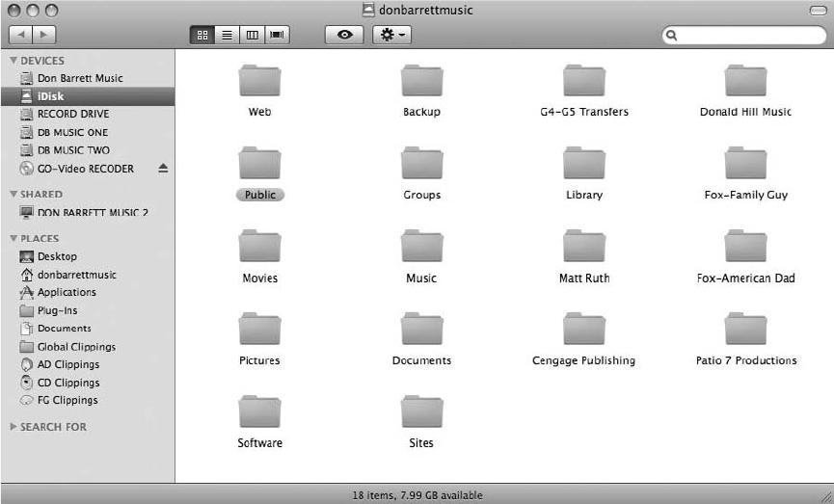Select RECORD DRIVE in sidebar
This screenshot has width=834, height=504.
(x=72, y=114)
